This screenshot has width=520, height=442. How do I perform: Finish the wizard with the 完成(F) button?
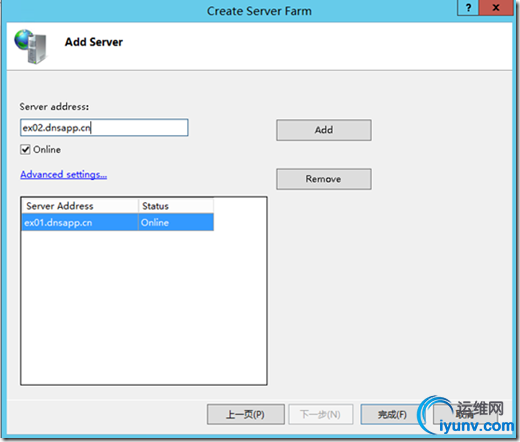click(x=392, y=414)
